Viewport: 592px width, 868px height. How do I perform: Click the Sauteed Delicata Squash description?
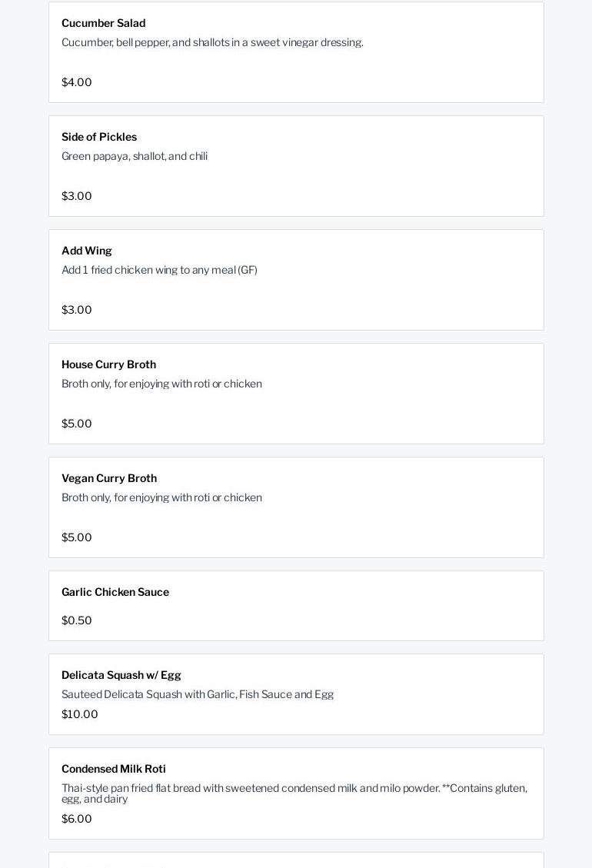pyautogui.click(x=198, y=694)
